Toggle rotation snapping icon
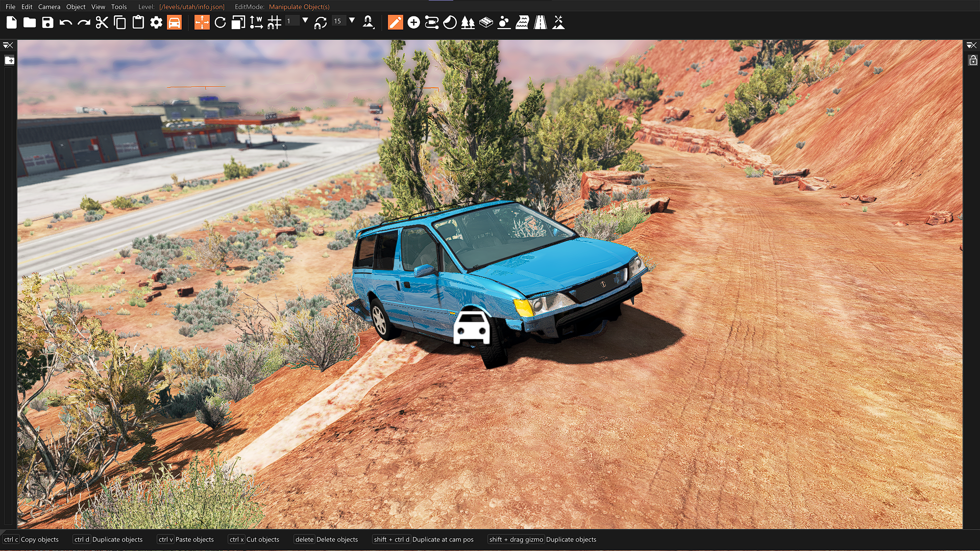Viewport: 980px width, 551px height. click(x=321, y=22)
